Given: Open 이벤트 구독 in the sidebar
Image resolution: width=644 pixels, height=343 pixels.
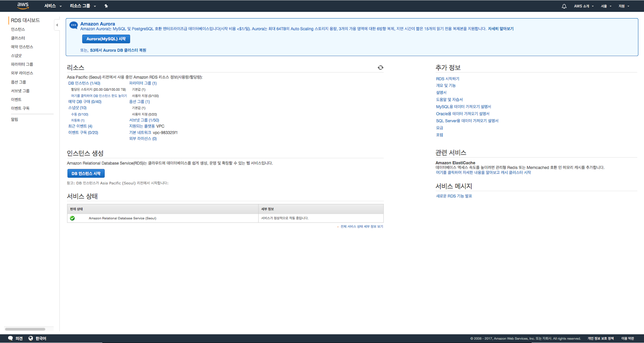Looking at the screenshot, I should [20, 108].
